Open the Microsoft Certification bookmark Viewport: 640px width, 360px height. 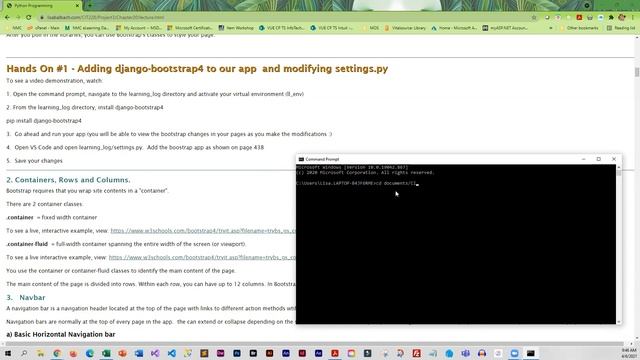point(190,28)
